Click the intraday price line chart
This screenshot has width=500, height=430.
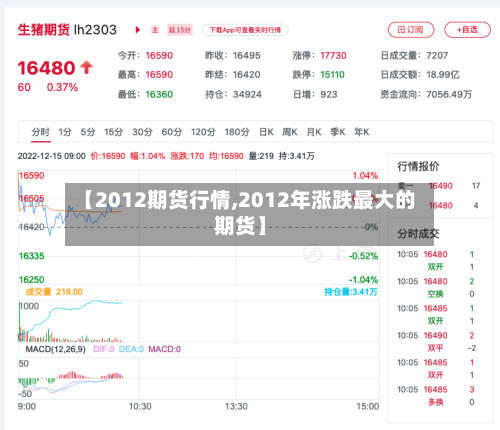199,227
